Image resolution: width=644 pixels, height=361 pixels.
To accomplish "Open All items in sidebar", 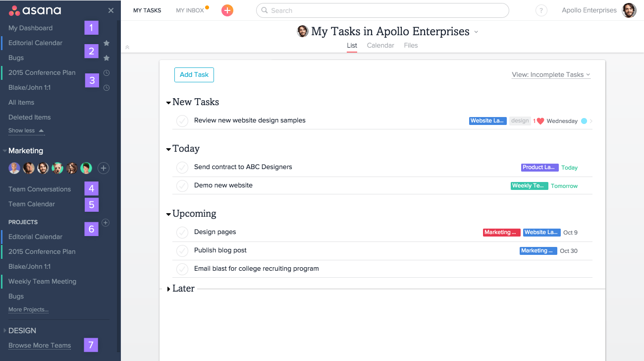I will (21, 103).
